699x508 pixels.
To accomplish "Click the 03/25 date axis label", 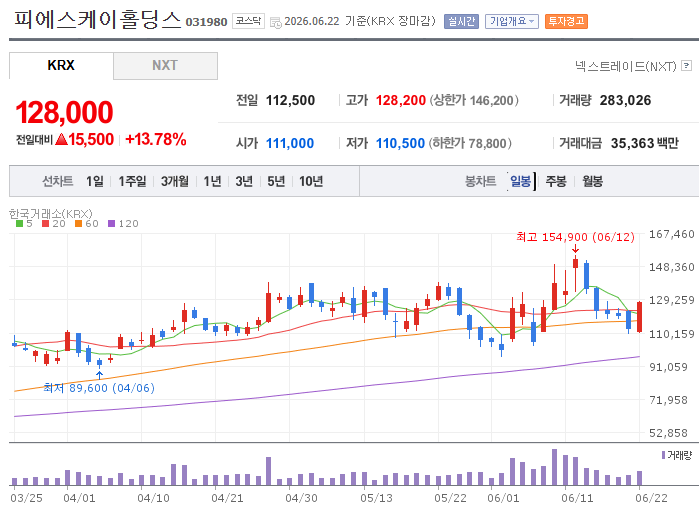I will coord(26,498).
